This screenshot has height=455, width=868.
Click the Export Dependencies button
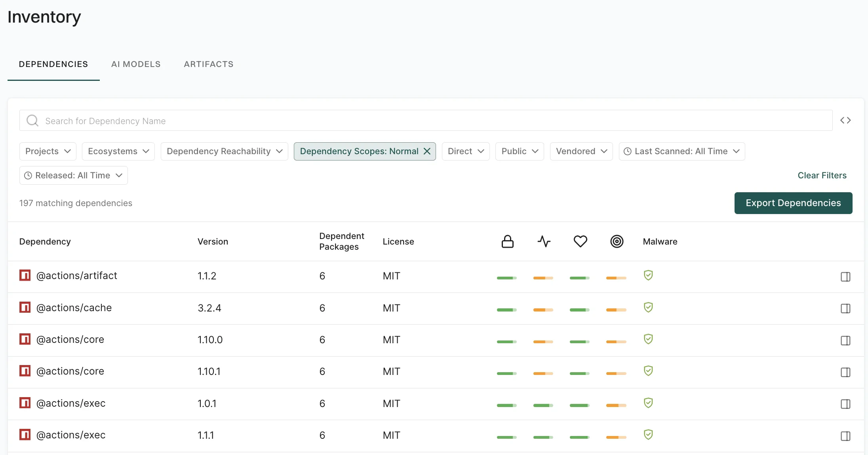click(x=793, y=203)
